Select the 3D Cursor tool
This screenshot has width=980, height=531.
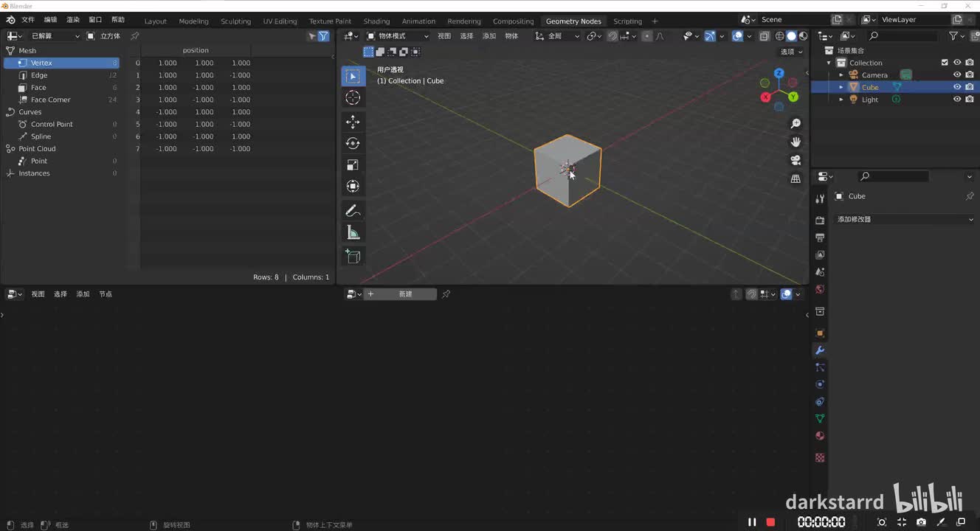353,97
